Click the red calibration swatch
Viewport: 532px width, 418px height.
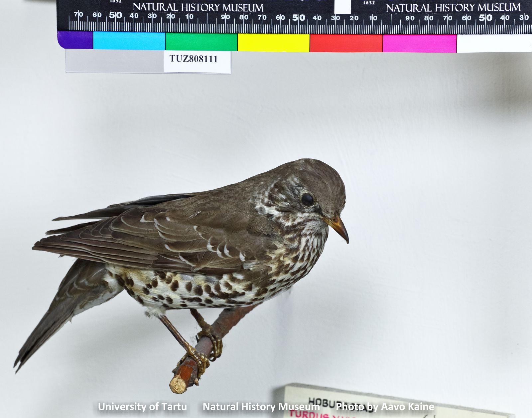(346, 40)
